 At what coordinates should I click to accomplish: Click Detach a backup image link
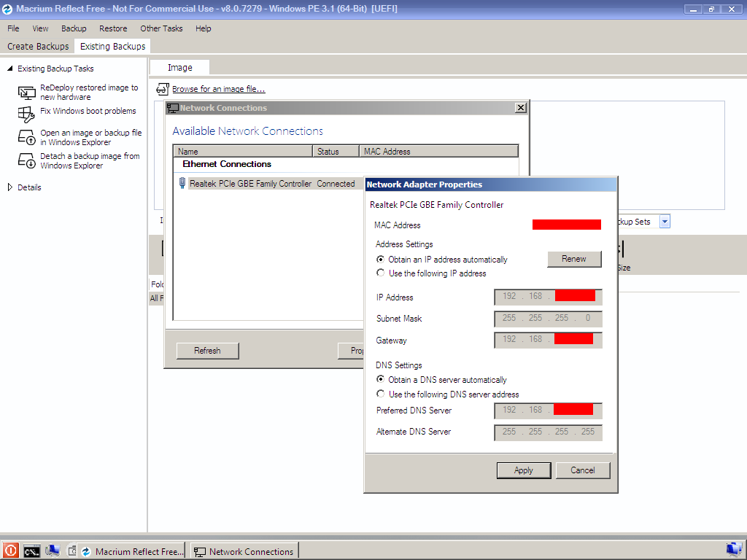click(x=90, y=161)
